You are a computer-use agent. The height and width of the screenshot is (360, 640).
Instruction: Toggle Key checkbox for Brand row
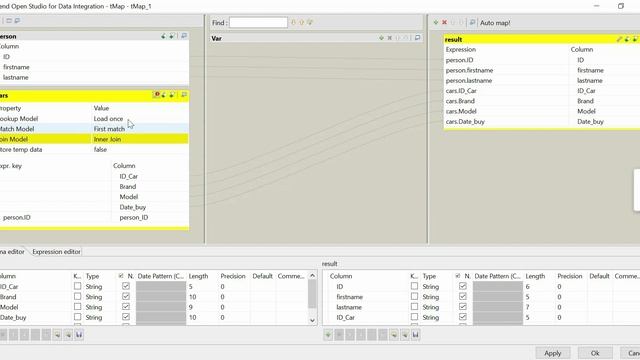point(77,296)
